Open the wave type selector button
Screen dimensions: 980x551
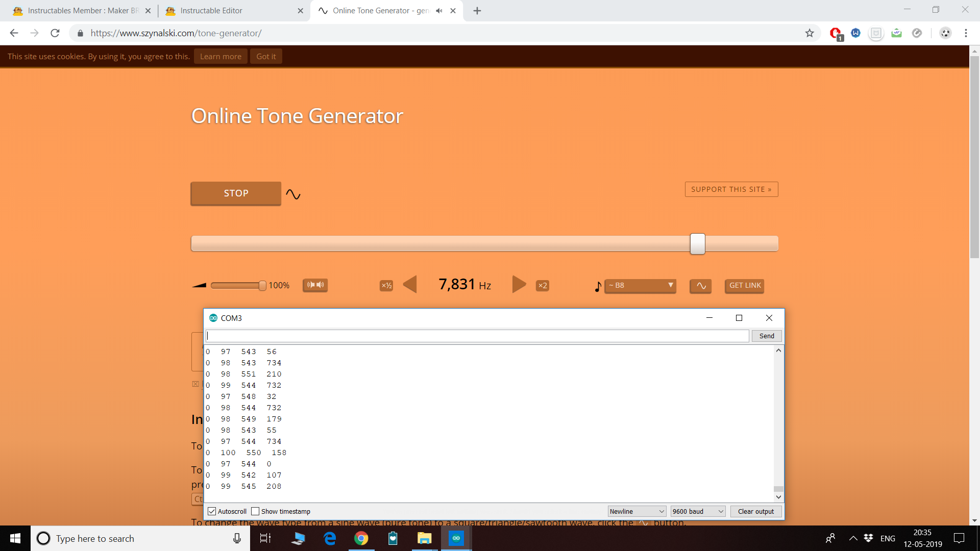tap(701, 286)
